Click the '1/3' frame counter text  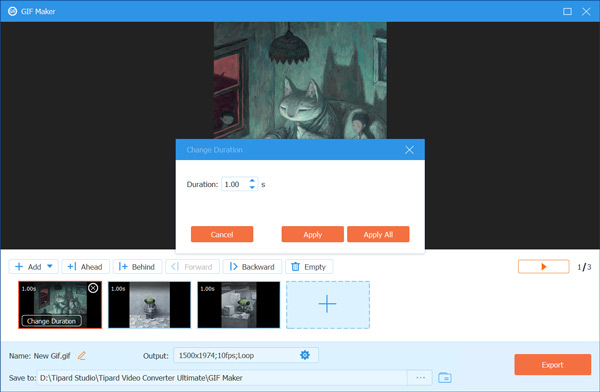[584, 267]
